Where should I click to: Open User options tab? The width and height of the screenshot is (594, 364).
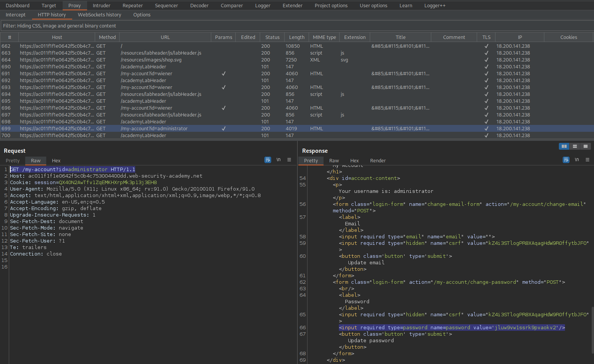[x=373, y=5]
